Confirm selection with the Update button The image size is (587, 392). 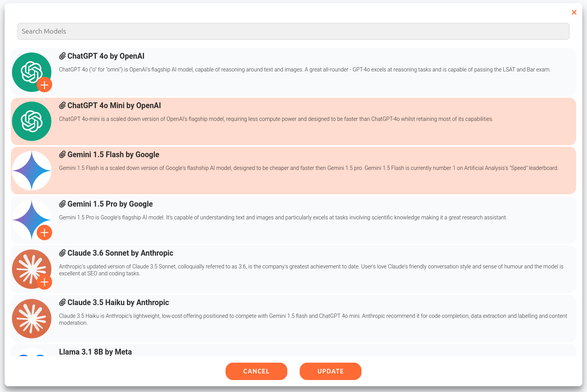[331, 371]
